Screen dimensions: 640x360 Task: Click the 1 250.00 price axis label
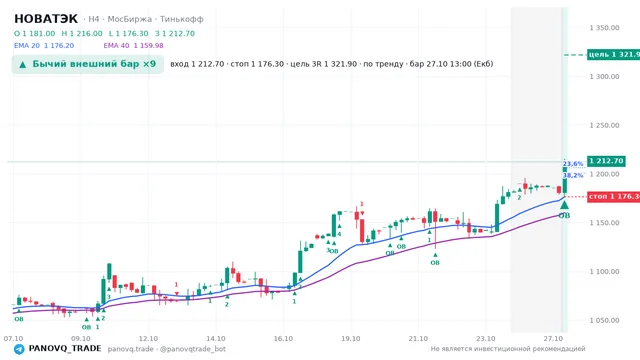[604, 125]
